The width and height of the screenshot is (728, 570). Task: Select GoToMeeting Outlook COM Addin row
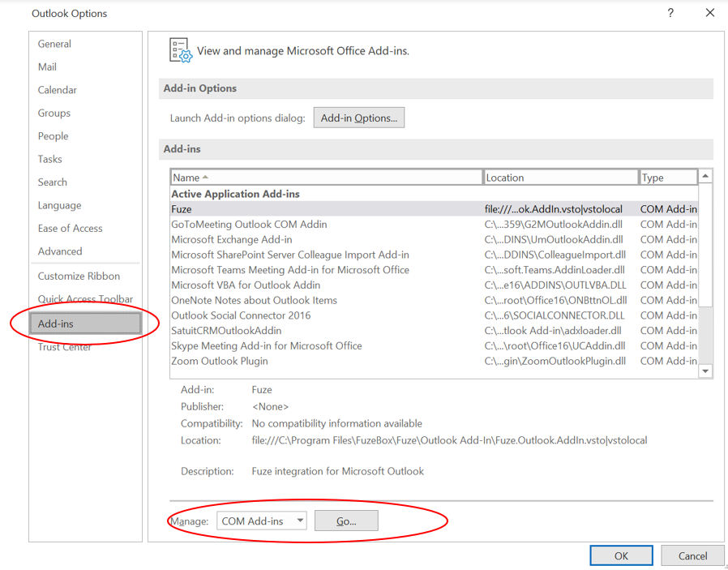(x=434, y=225)
